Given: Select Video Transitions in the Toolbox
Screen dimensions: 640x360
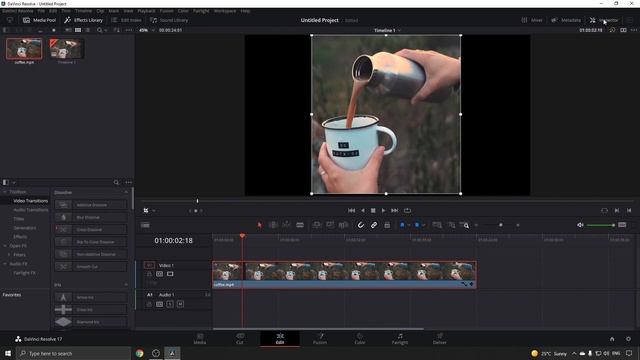Looking at the screenshot, I should pos(31,201).
